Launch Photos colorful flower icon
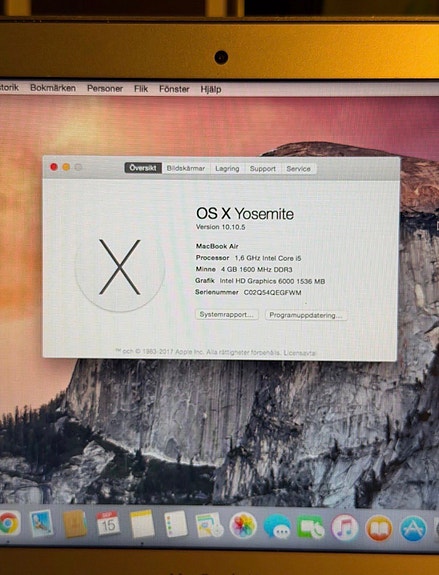Viewport: 439px width, 575px height. pyautogui.click(x=243, y=525)
